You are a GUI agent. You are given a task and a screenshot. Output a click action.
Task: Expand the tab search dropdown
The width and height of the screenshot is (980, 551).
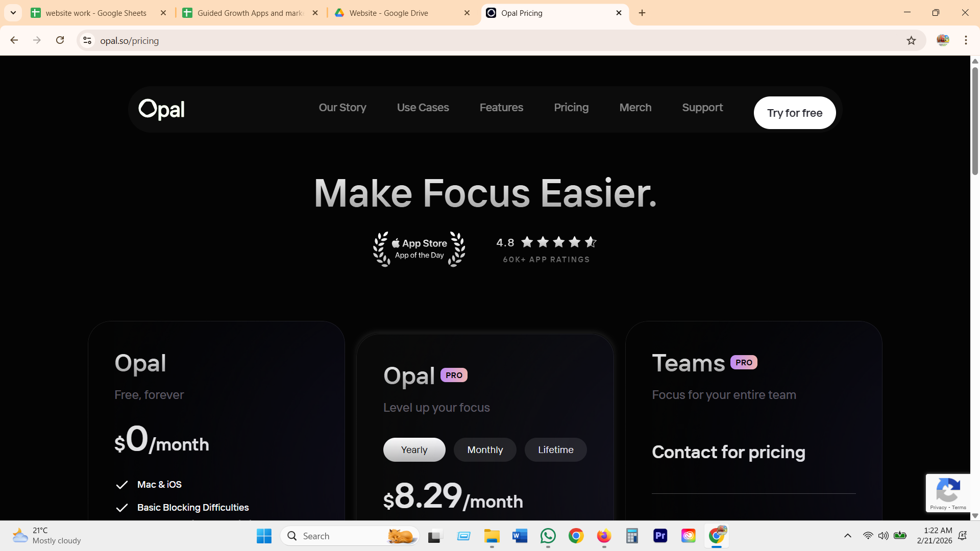13,13
